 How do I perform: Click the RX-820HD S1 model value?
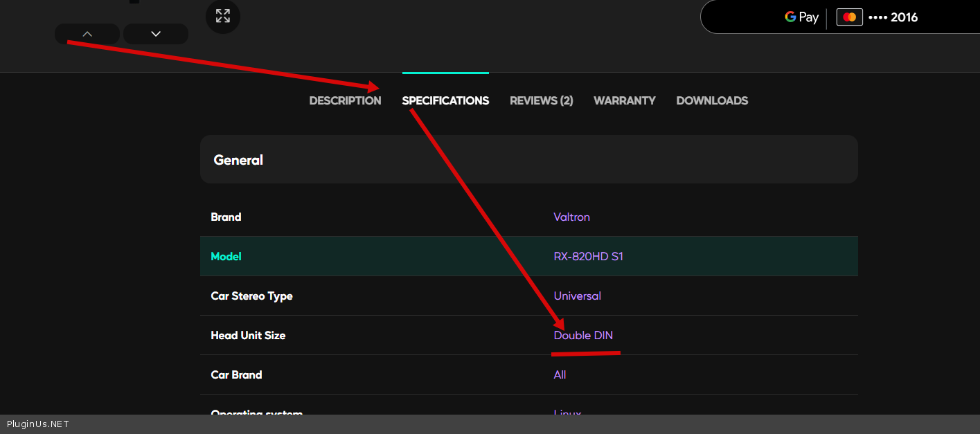(588, 256)
